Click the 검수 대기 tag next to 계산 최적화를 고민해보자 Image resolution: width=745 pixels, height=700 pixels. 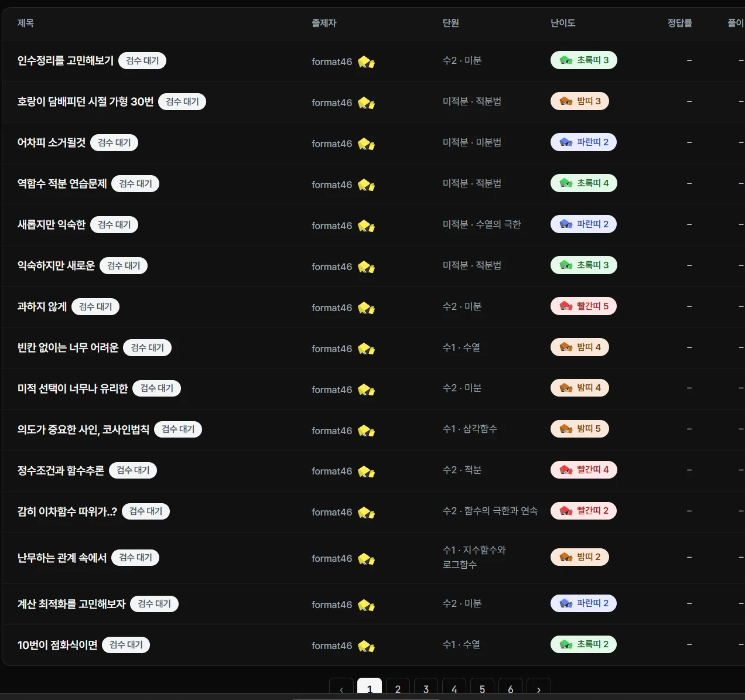point(155,604)
